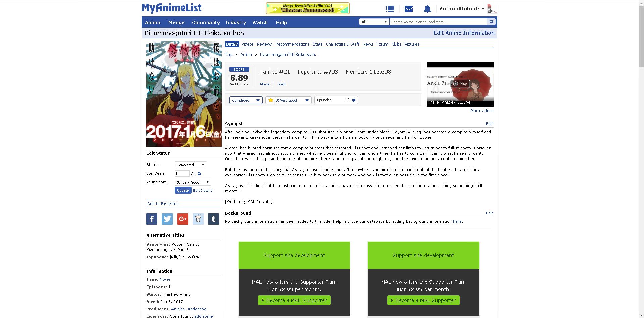This screenshot has width=644, height=318.
Task: Go to MyAnimeList home logo
Action: pyautogui.click(x=171, y=8)
